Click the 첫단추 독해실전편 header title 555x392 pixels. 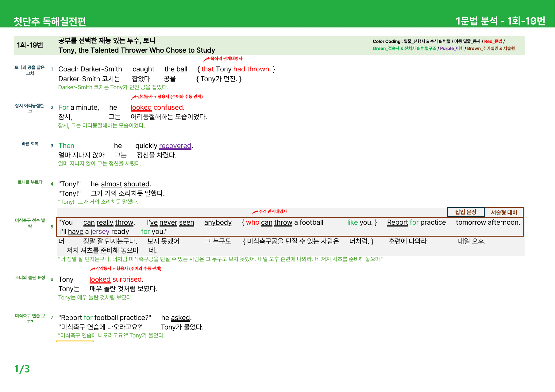click(x=50, y=21)
